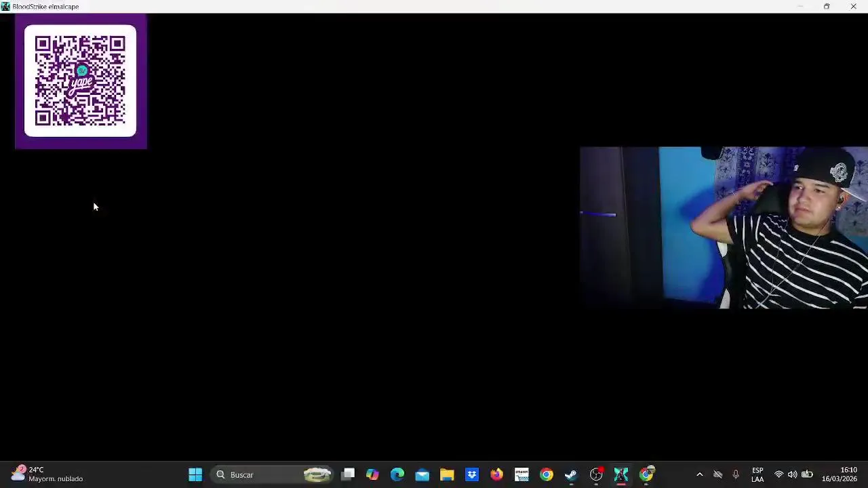
Task: Launch Firefox from the taskbar
Action: coord(496,474)
